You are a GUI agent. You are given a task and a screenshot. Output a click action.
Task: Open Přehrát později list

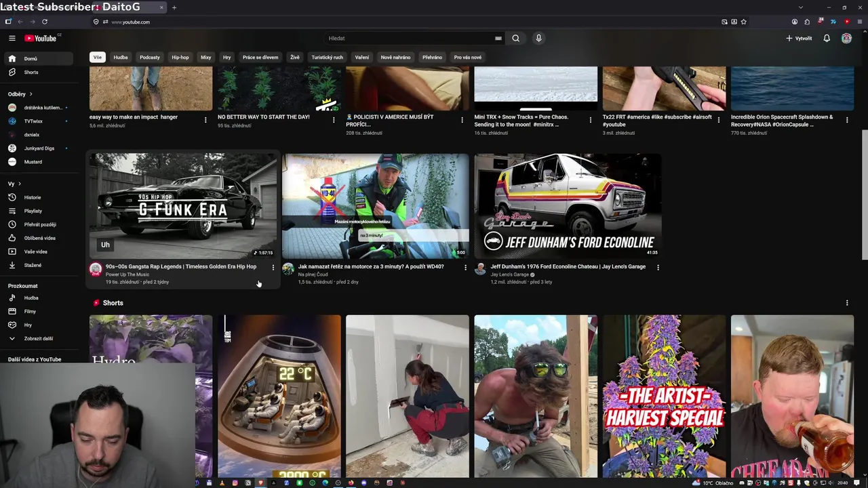click(x=39, y=224)
